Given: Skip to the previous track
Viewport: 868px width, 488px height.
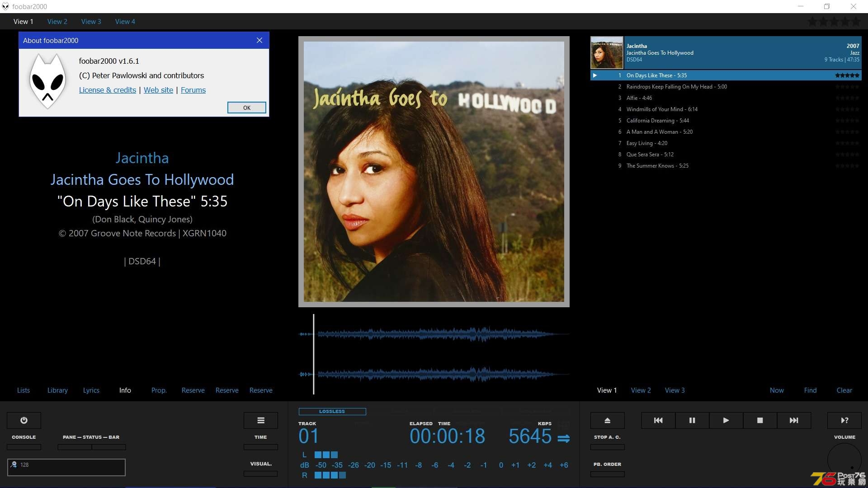Looking at the screenshot, I should [x=658, y=420].
